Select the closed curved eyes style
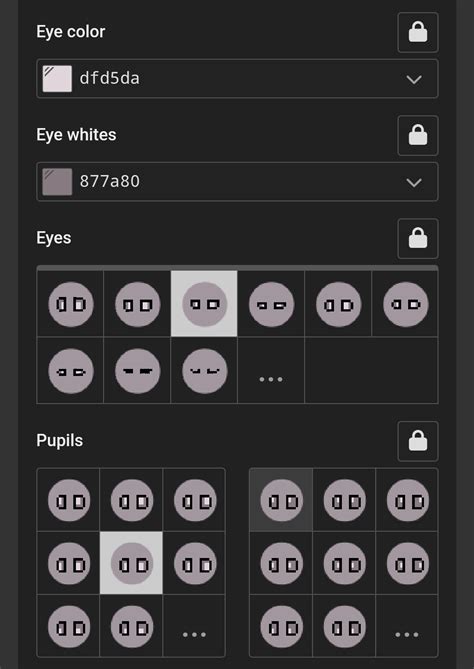The height and width of the screenshot is (669, 474). pos(204,370)
